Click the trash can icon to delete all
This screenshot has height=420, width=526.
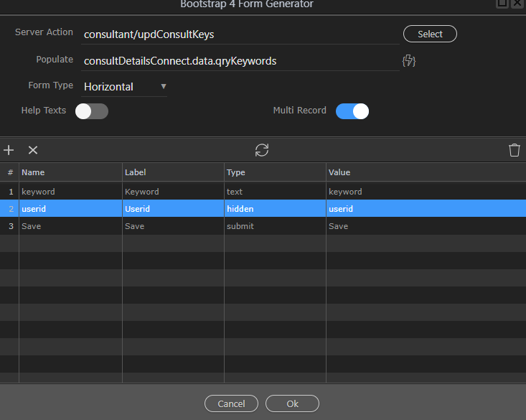(514, 150)
